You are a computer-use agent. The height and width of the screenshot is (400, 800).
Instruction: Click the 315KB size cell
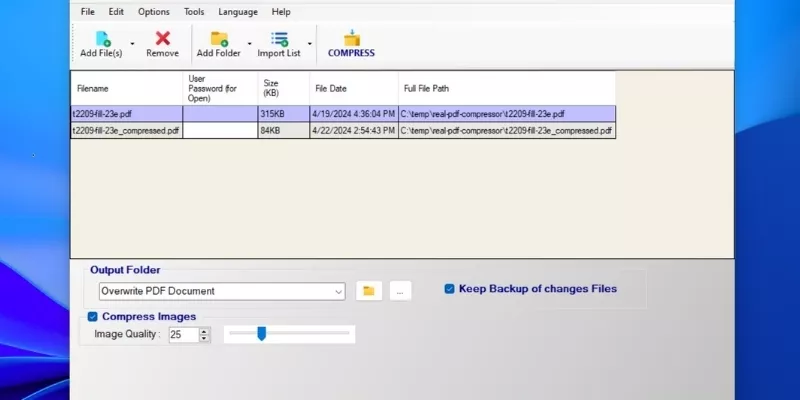tap(284, 114)
